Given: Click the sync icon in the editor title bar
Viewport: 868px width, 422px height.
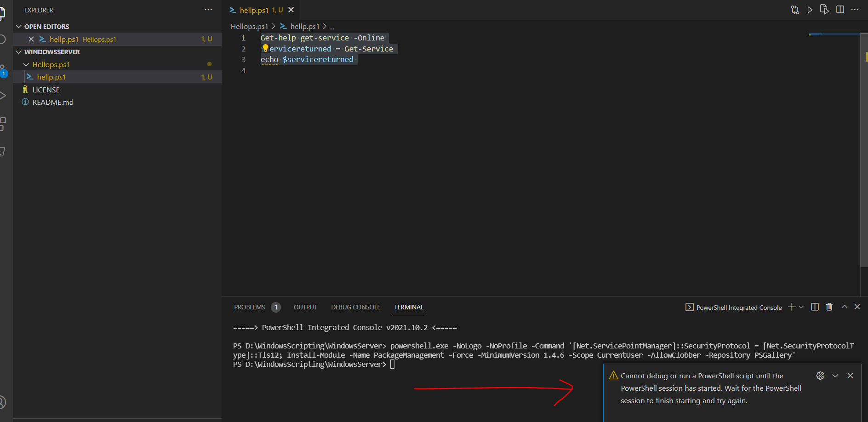Looking at the screenshot, I should pyautogui.click(x=795, y=10).
